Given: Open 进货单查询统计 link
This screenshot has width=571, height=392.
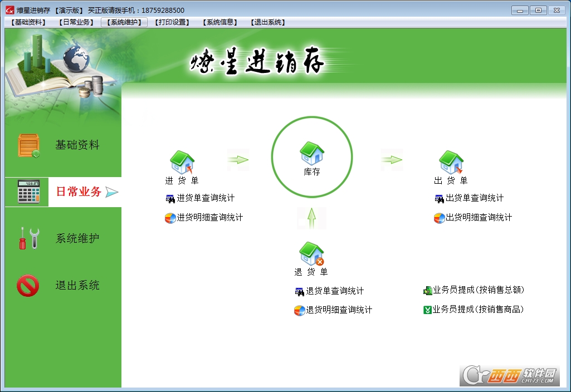Looking at the screenshot, I should 205,198.
